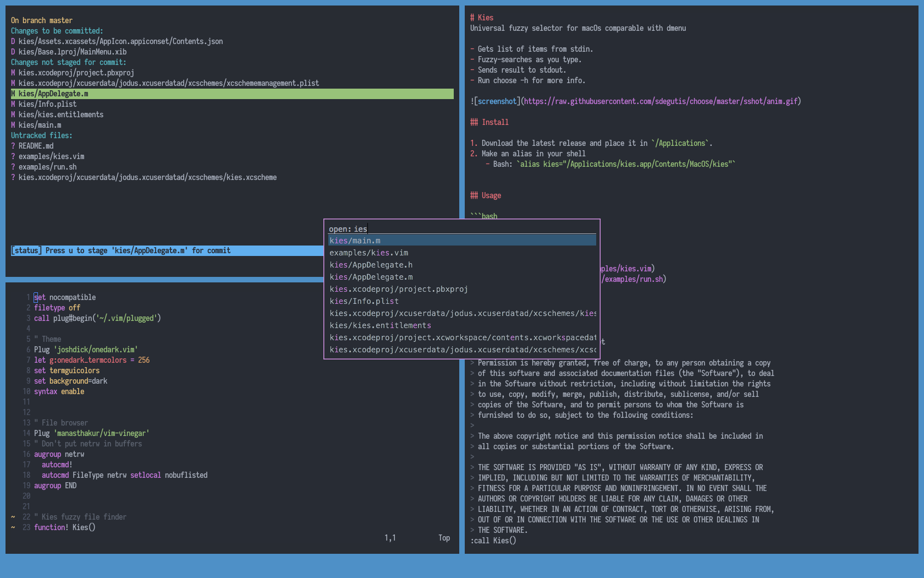Screen dimensions: 924x578
Task: Select the last xcschemes/xcsc result in popup
Action: pos(462,350)
